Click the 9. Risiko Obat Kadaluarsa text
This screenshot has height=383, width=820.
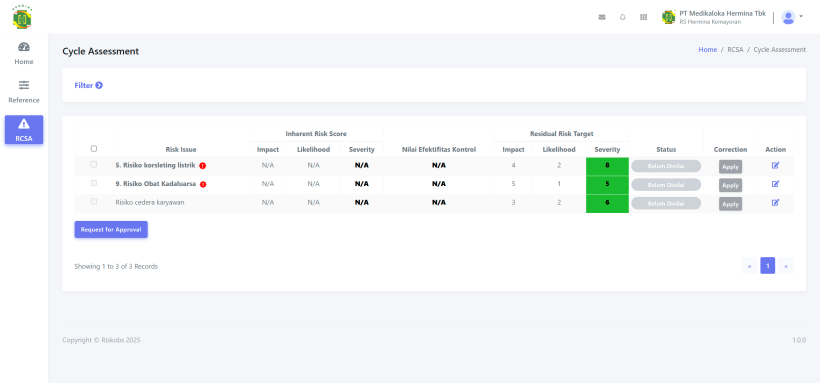(156, 184)
